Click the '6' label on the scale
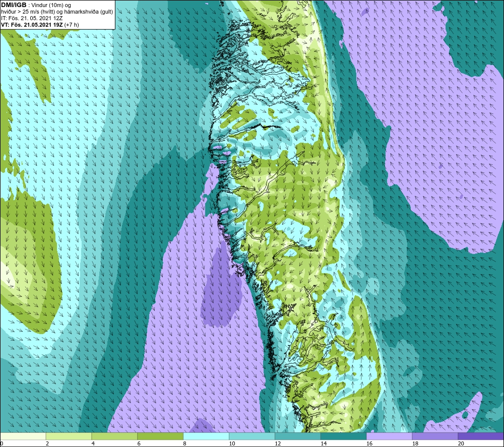This screenshot has height=447, width=504. (139, 443)
